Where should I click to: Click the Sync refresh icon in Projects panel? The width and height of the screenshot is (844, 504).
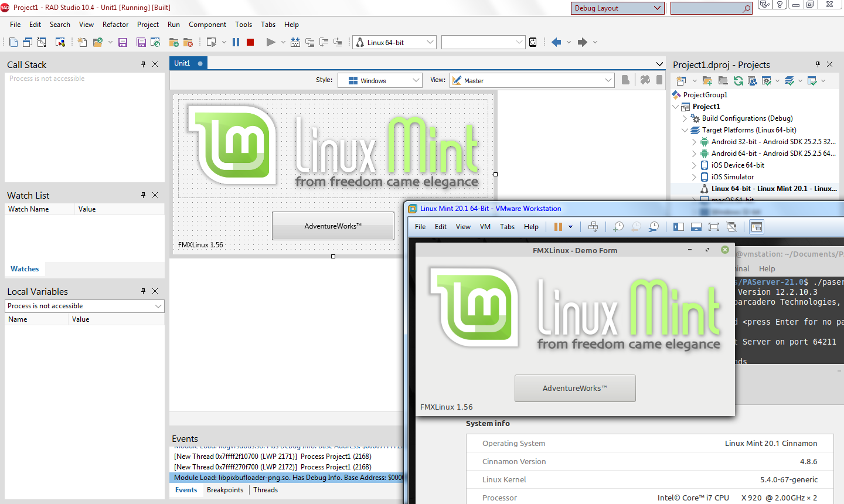(x=738, y=81)
